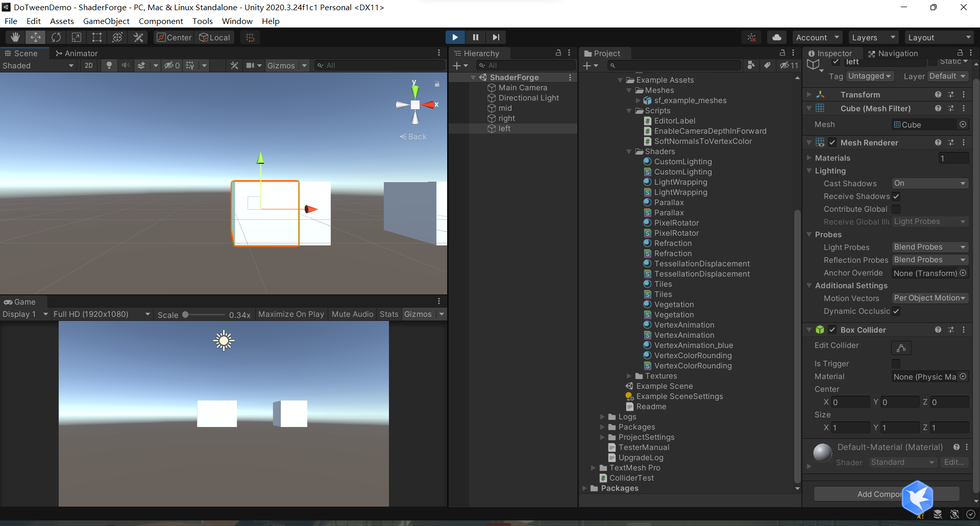
Task: Toggle pivot Center button
Action: point(174,37)
